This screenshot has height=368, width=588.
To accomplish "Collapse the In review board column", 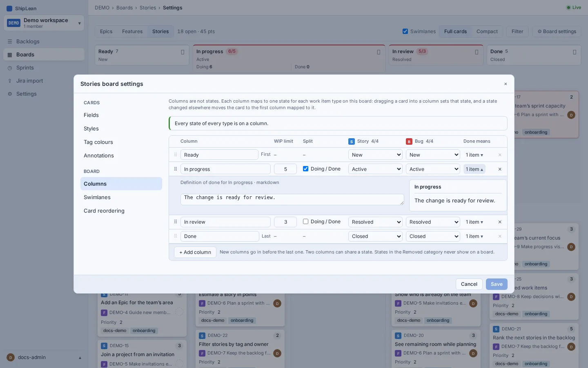I will [x=477, y=52].
